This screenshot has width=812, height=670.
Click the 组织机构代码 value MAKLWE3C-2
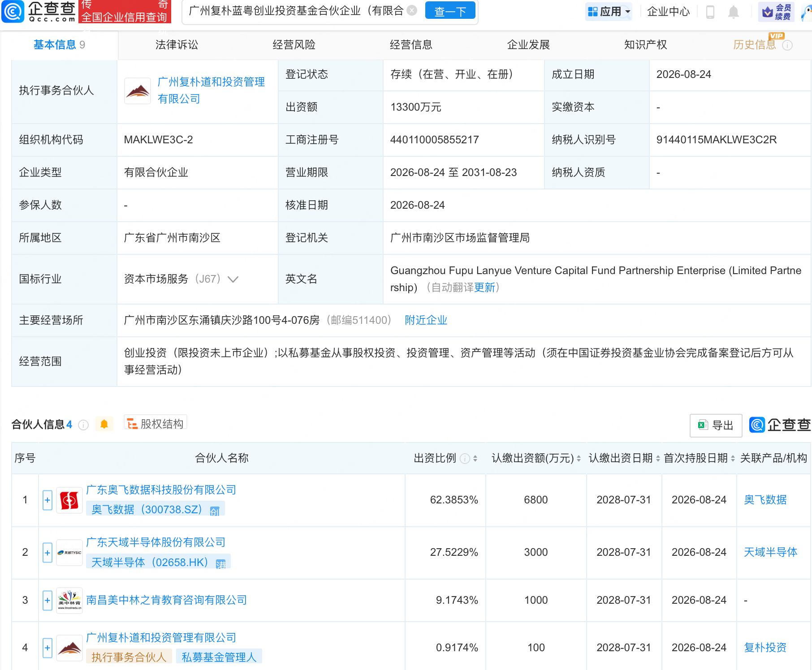158,140
